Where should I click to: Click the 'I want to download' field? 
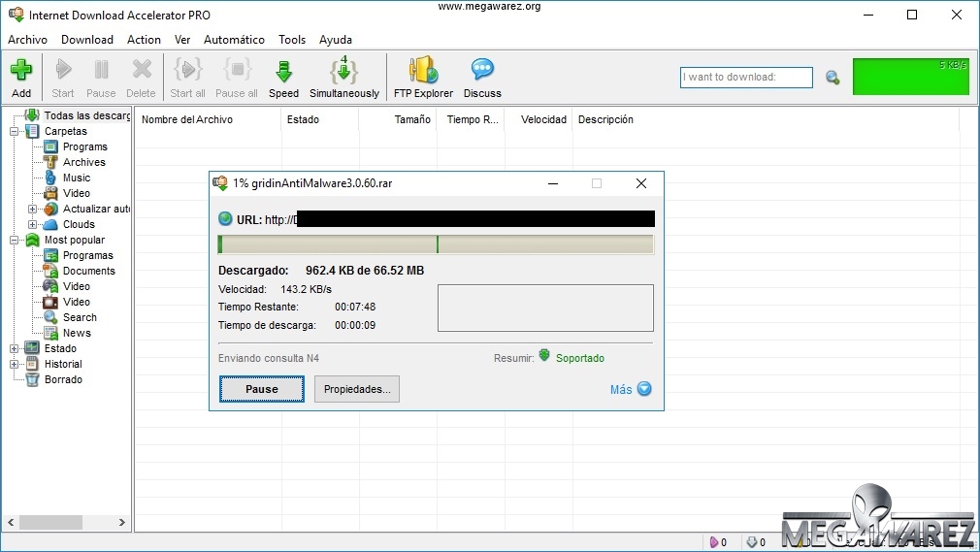point(746,78)
